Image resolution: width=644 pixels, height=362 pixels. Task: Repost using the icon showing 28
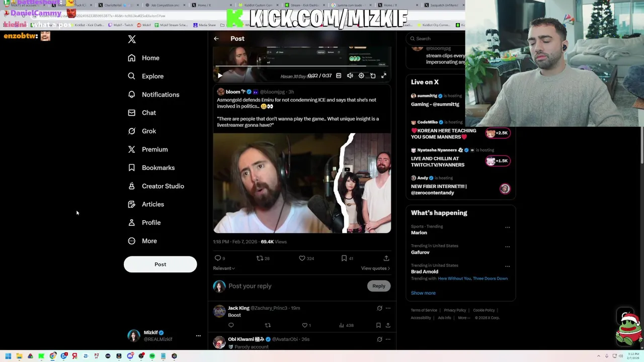[x=260, y=258]
